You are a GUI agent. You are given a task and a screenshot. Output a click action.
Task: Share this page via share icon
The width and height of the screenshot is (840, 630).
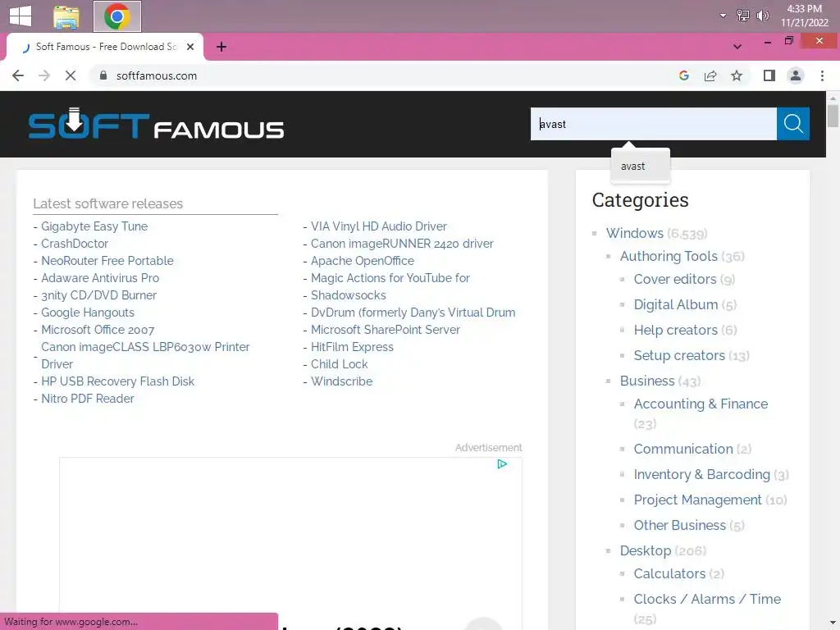[x=710, y=75]
